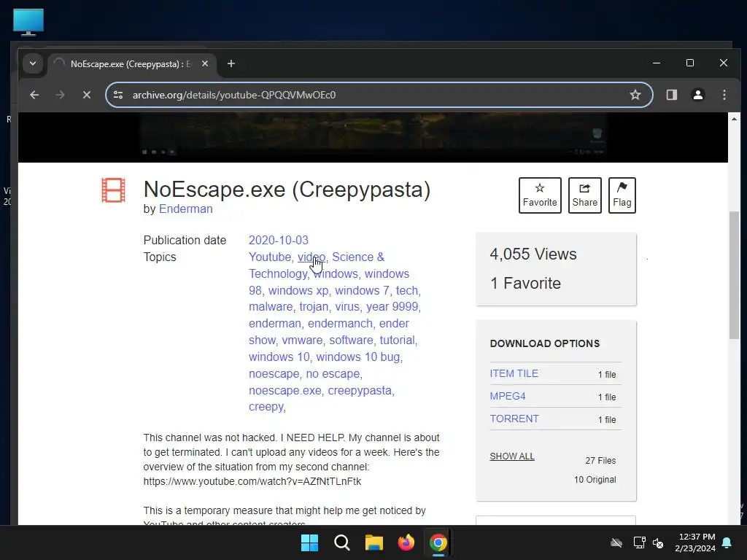This screenshot has width=747, height=560.
Task: Click the OneDrive cloud tray icon
Action: point(616,542)
